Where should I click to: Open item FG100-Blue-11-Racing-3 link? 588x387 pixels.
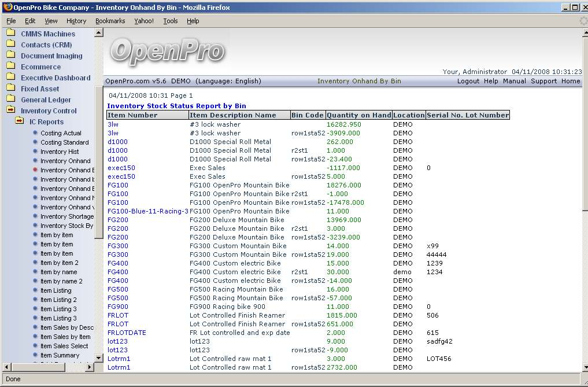click(x=148, y=211)
